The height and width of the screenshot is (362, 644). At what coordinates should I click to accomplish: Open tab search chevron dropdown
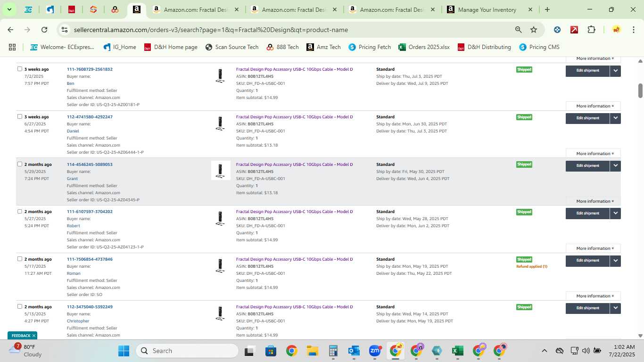pyautogui.click(x=9, y=9)
